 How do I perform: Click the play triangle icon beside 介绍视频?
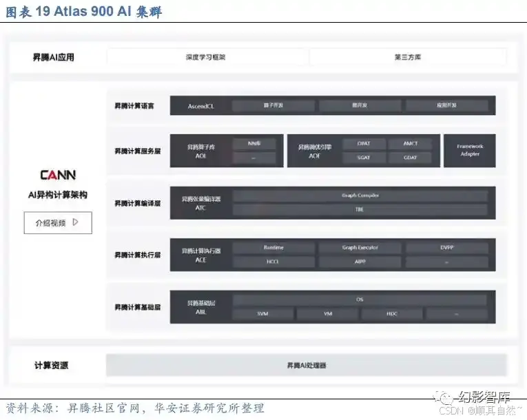click(x=76, y=222)
